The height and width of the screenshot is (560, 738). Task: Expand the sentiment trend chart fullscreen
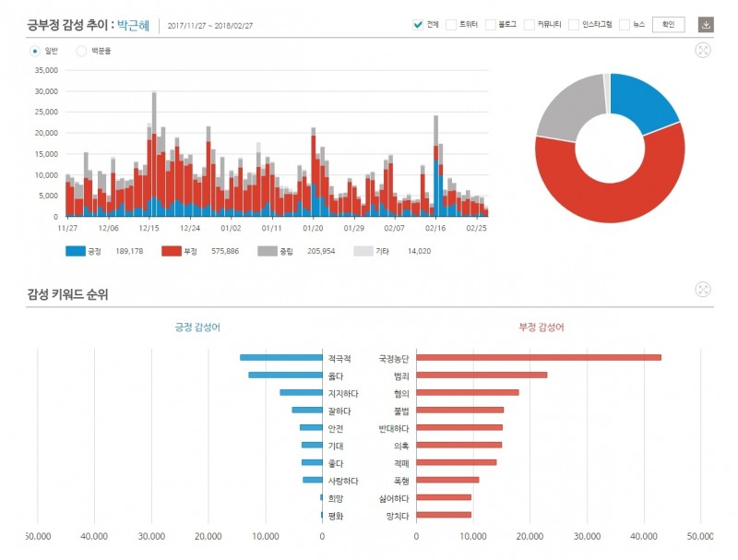tap(703, 50)
